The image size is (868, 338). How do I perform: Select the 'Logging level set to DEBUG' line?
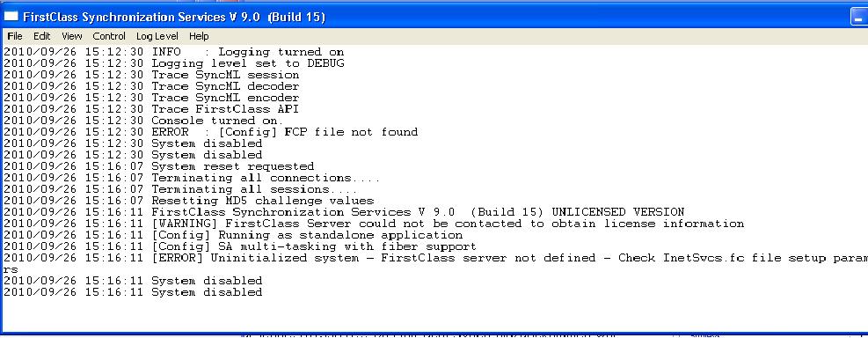(x=174, y=63)
